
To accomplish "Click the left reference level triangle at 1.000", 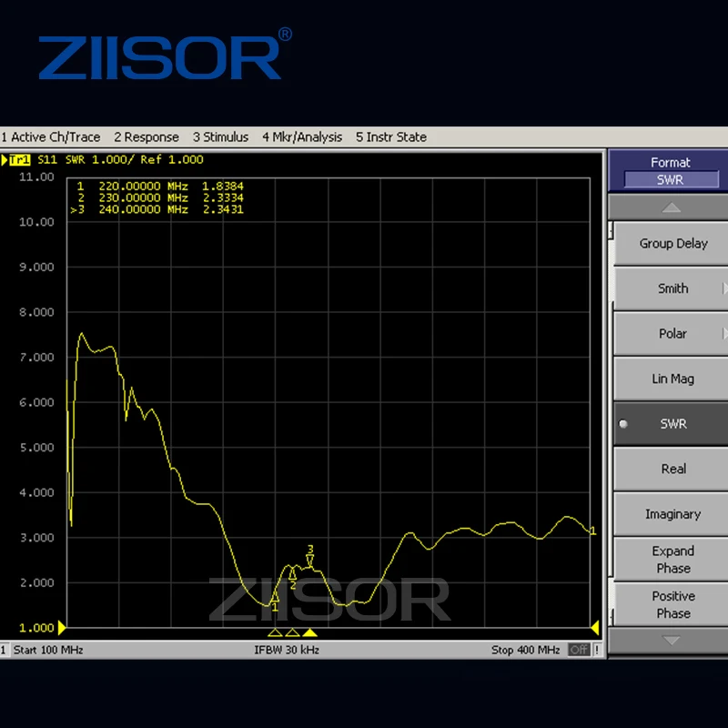I will (62, 628).
